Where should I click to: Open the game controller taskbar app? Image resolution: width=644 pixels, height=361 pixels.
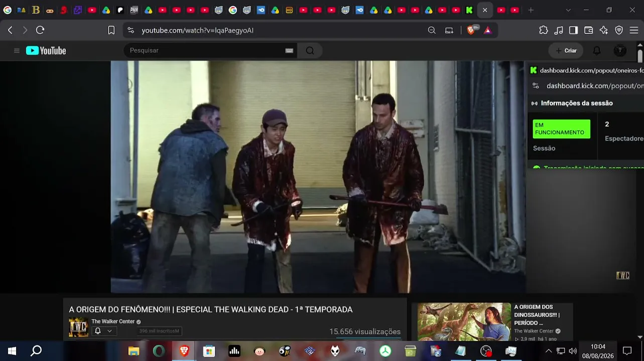click(360, 351)
